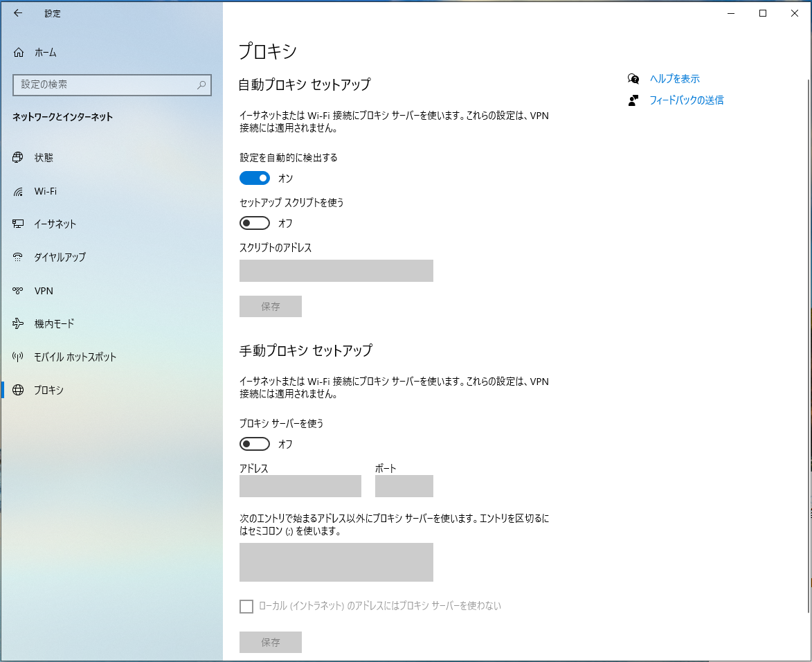Click the 手動プロキシ セットアップ heading

click(x=305, y=350)
